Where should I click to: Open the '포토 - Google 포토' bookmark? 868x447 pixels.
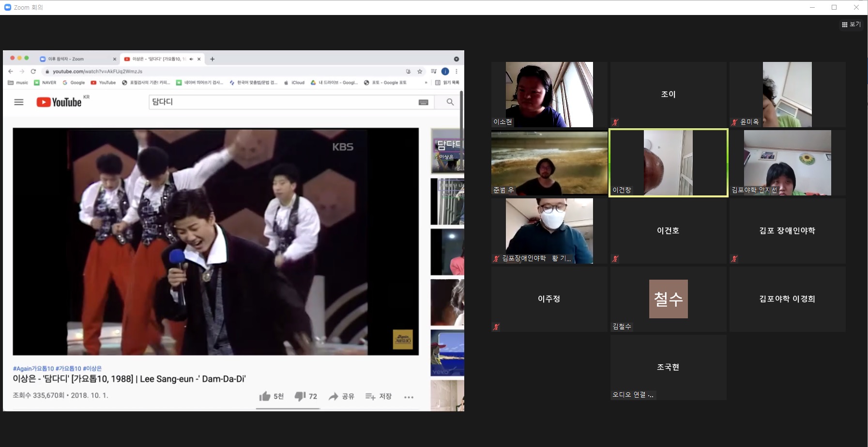(385, 83)
